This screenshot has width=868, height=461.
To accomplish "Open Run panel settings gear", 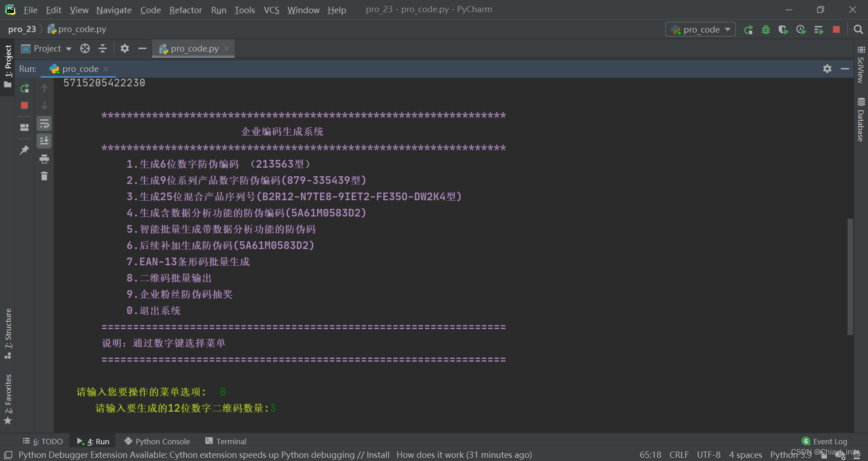I will (x=827, y=69).
